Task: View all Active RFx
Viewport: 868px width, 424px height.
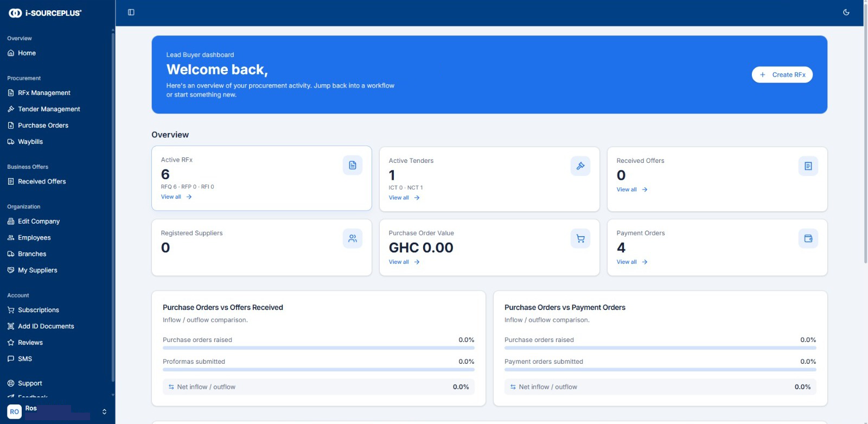Action: coord(176,197)
